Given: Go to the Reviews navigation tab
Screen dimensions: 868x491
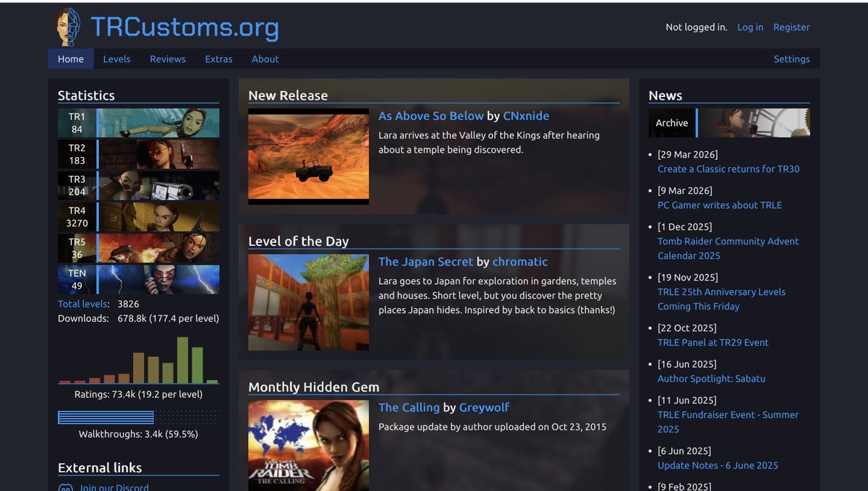Looking at the screenshot, I should point(168,59).
